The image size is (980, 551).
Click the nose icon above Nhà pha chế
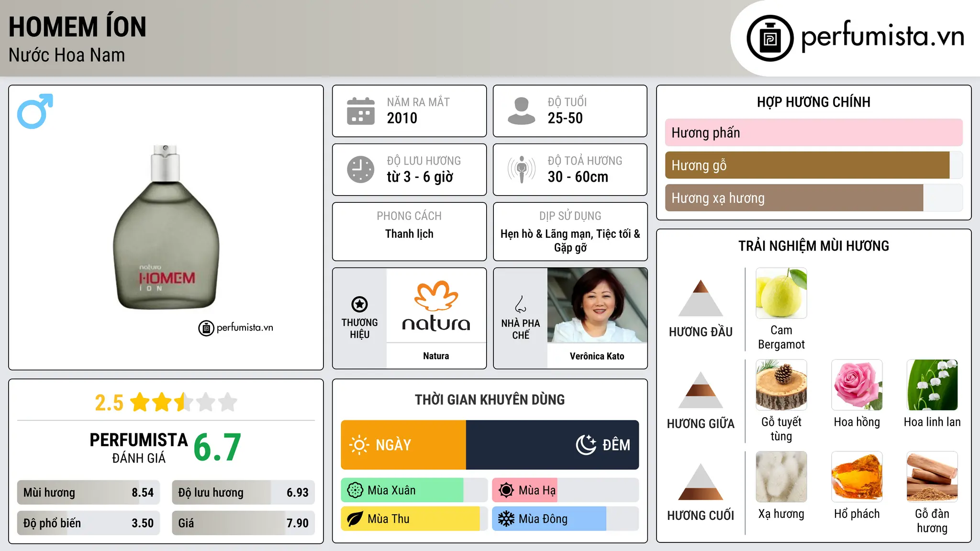click(521, 304)
